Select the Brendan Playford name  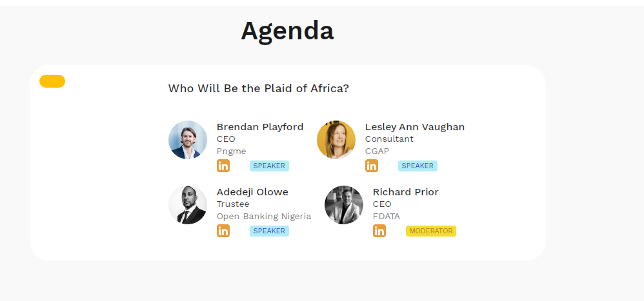(260, 127)
